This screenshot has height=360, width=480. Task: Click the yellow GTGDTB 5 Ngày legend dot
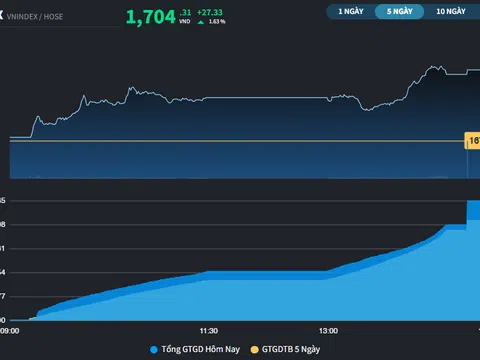click(x=254, y=350)
